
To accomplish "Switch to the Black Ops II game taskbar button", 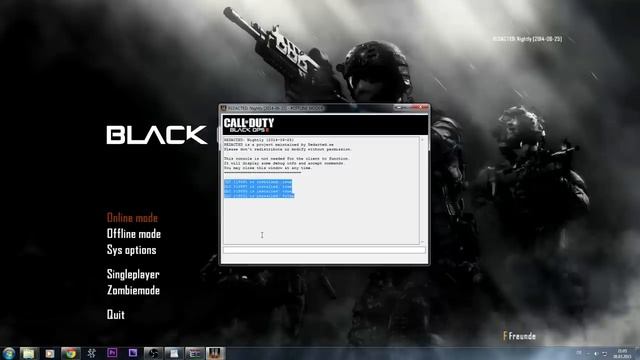I will [x=215, y=353].
